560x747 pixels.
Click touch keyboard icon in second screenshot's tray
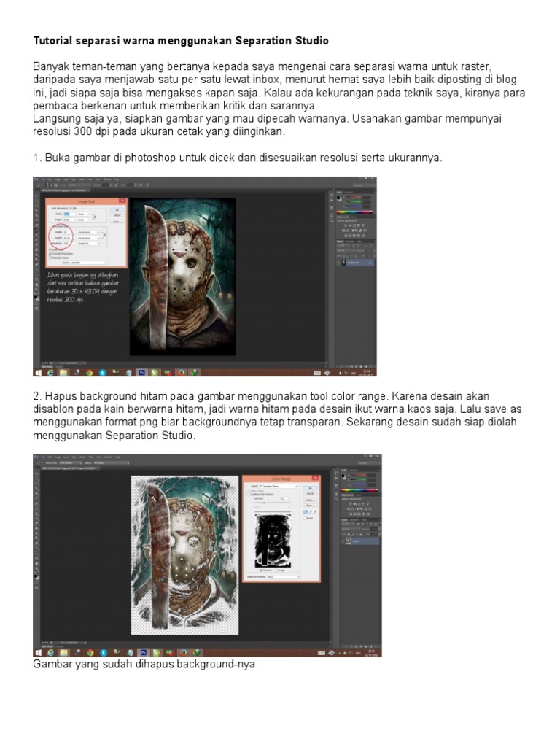[322, 652]
